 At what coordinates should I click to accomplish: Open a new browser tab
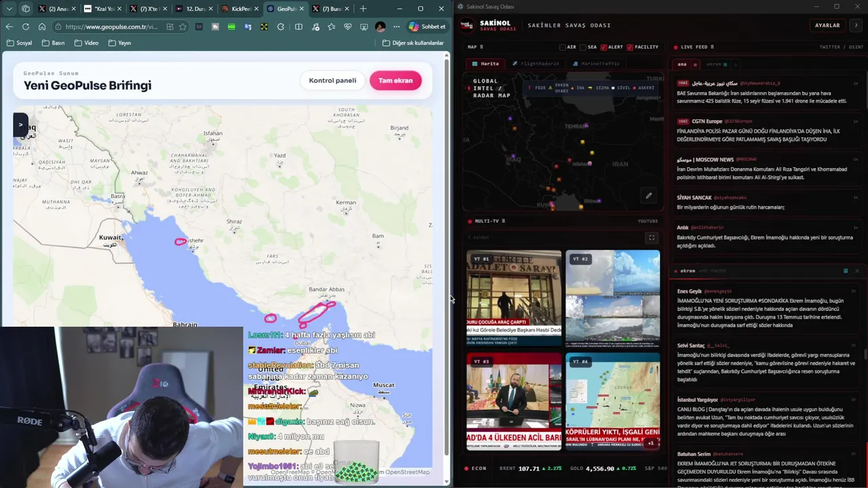point(363,9)
